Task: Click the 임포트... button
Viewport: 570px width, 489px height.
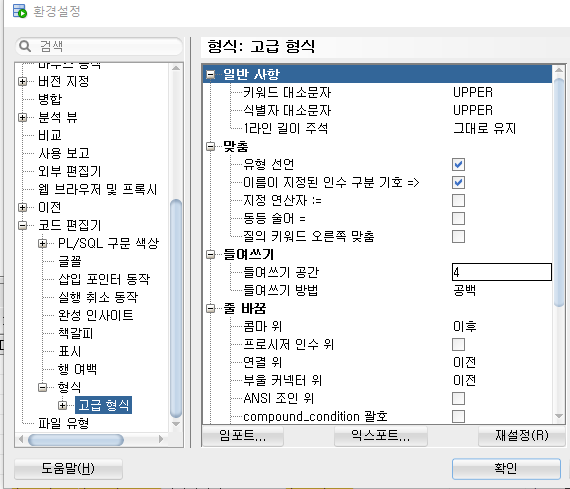Action: click(x=242, y=436)
